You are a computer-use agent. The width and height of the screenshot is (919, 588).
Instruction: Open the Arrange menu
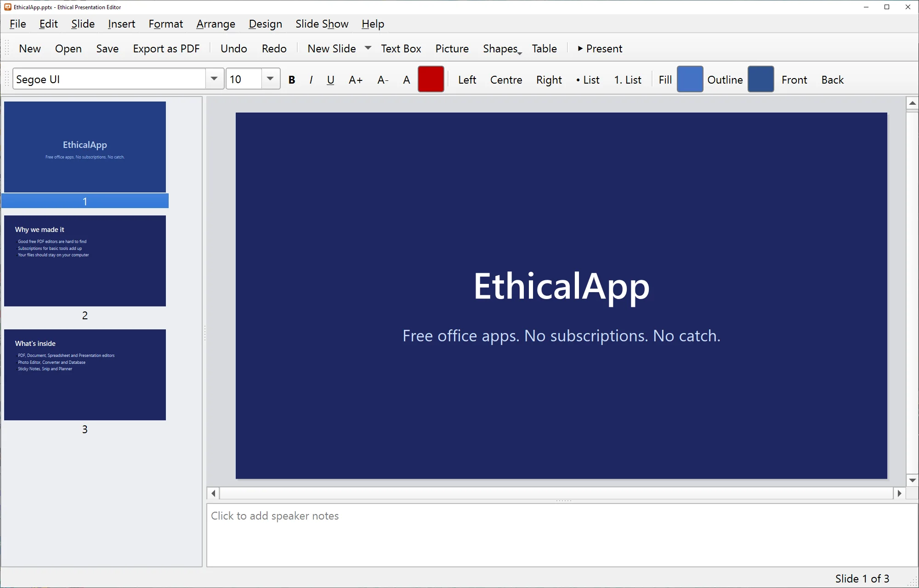pyautogui.click(x=216, y=23)
